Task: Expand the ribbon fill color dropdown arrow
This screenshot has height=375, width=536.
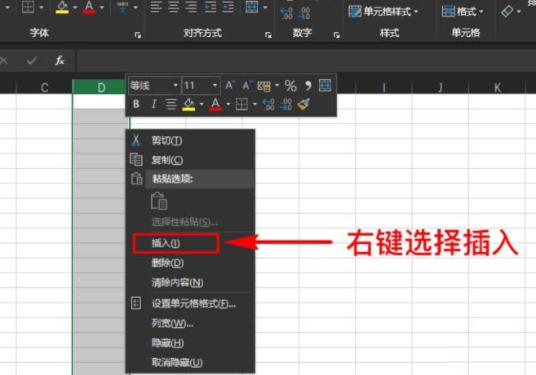Action: pos(75,7)
